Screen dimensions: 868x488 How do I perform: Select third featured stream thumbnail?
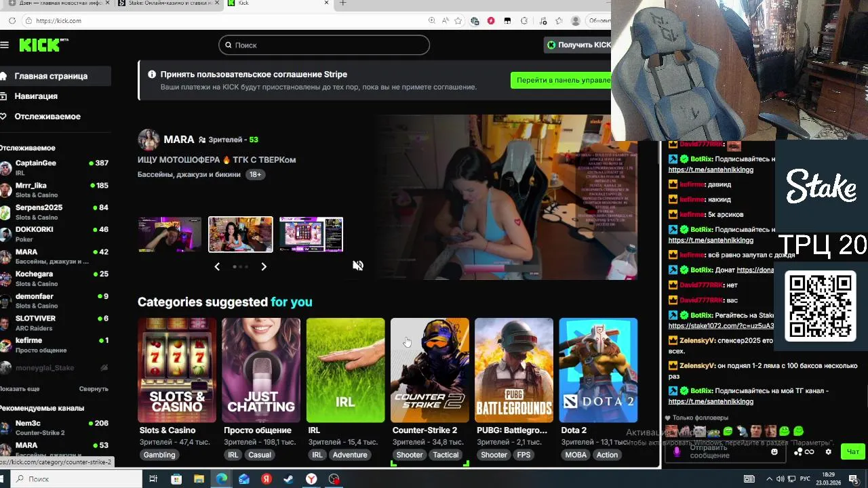tap(311, 235)
